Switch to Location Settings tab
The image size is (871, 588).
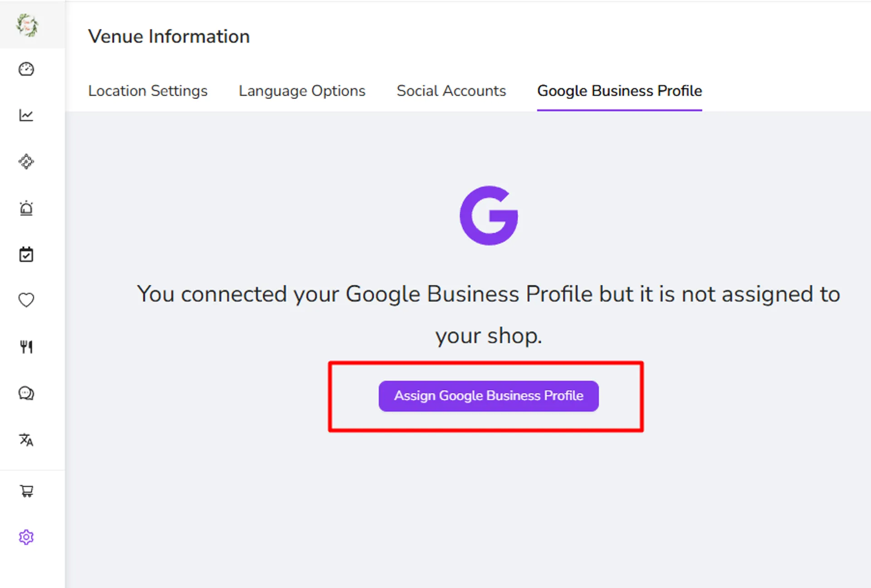click(x=148, y=91)
